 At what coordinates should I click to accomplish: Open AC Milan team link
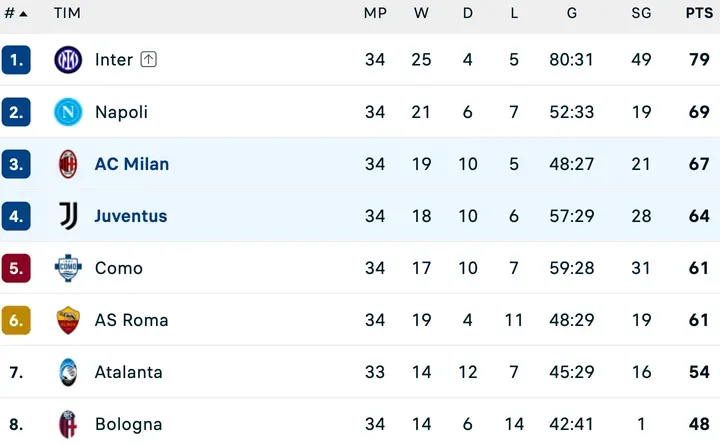click(132, 164)
